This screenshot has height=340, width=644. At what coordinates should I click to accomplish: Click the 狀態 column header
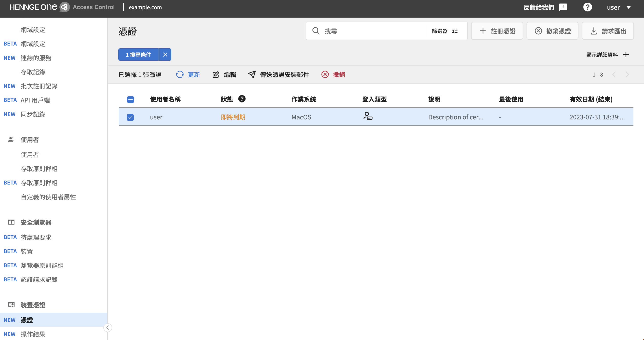pos(227,99)
